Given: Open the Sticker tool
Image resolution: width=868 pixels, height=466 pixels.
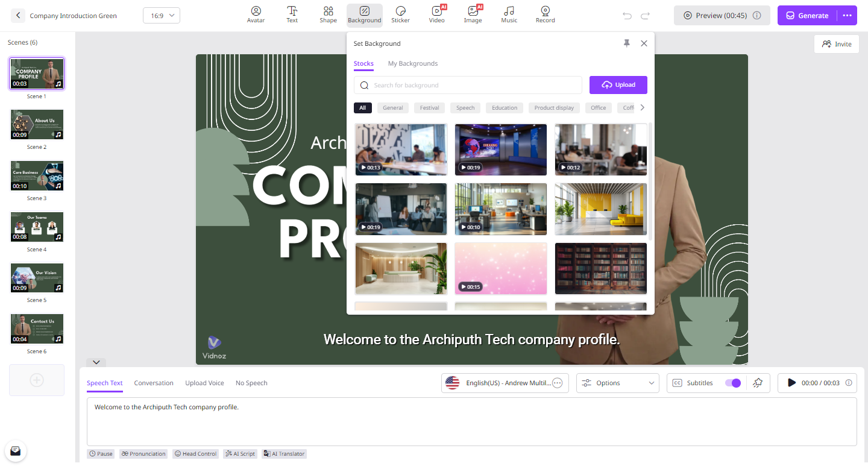Looking at the screenshot, I should coord(400,15).
